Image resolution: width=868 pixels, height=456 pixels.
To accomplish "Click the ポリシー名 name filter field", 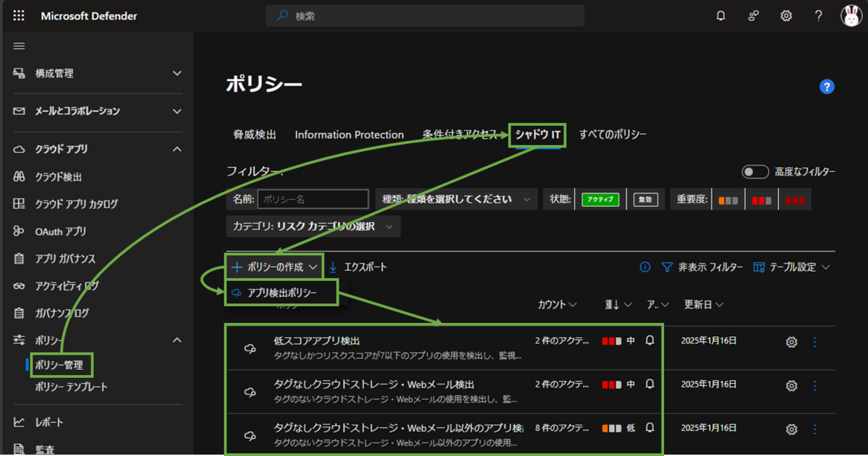I will [x=313, y=199].
